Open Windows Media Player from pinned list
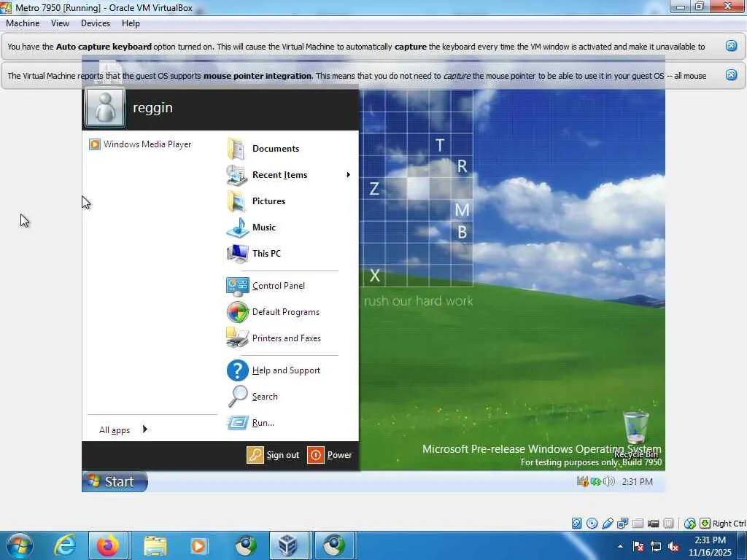This screenshot has width=747, height=560. pyautogui.click(x=141, y=144)
